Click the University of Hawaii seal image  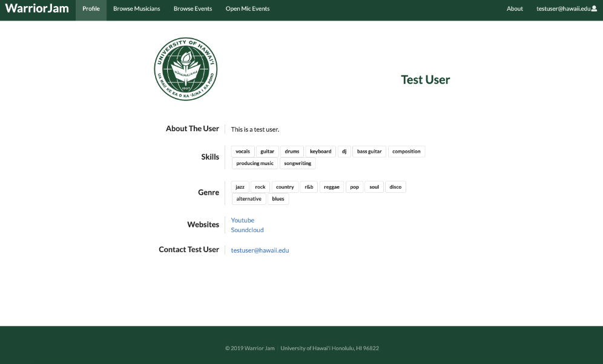(x=186, y=69)
